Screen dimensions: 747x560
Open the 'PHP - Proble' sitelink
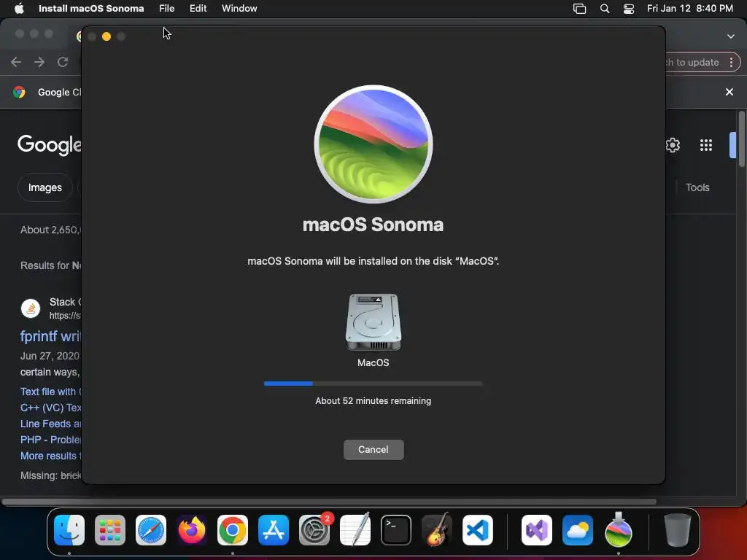tap(51, 440)
